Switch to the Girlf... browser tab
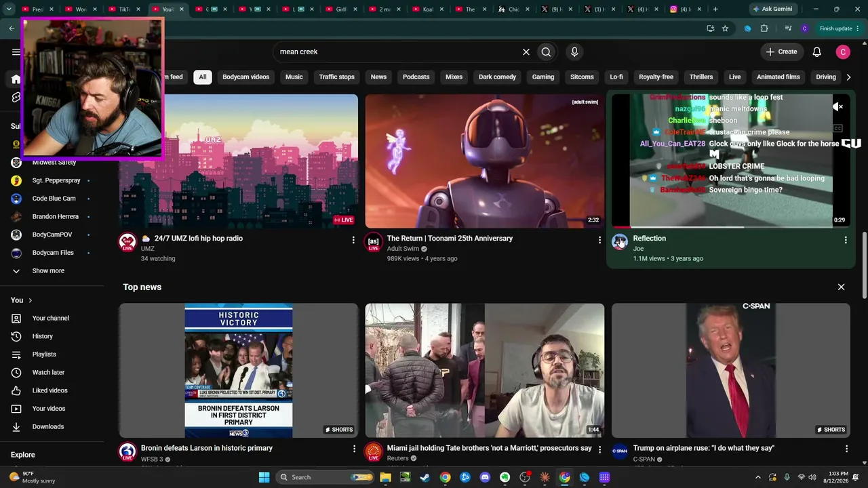868x488 pixels. point(340,9)
